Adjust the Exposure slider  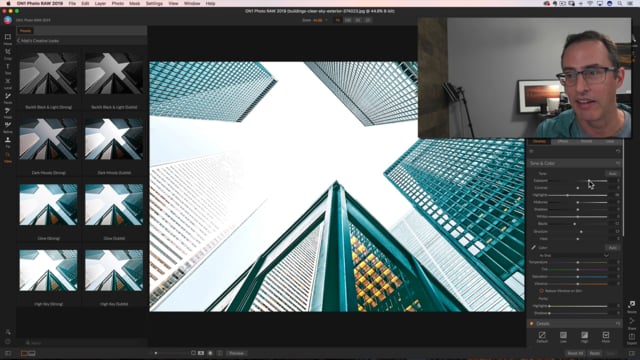coord(578,180)
